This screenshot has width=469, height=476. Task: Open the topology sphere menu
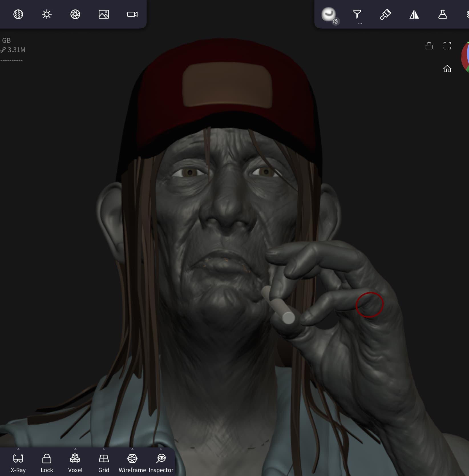pos(18,14)
